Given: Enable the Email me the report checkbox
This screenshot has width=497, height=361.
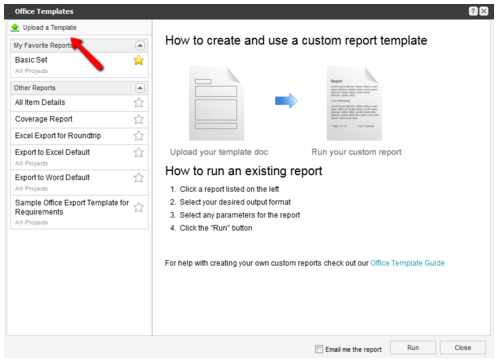Looking at the screenshot, I should tap(319, 349).
